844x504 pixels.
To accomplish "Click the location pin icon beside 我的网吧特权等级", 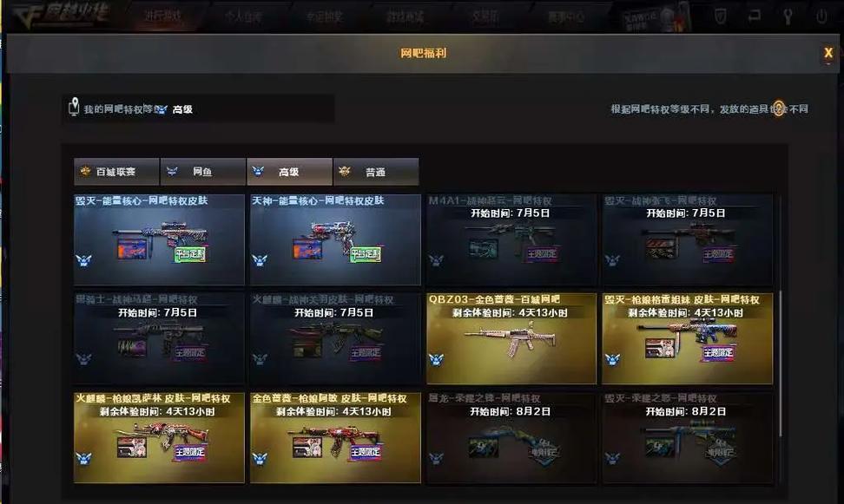I will point(75,107).
